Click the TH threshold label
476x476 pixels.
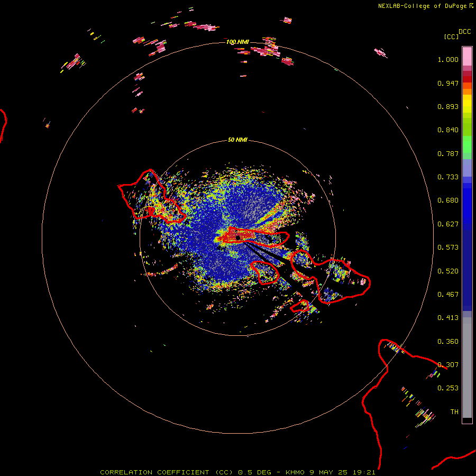[x=454, y=412]
